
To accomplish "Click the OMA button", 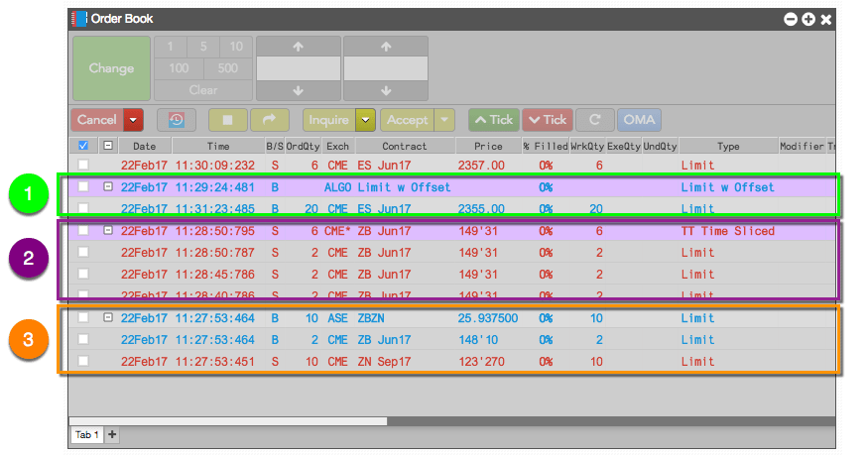I will (639, 120).
